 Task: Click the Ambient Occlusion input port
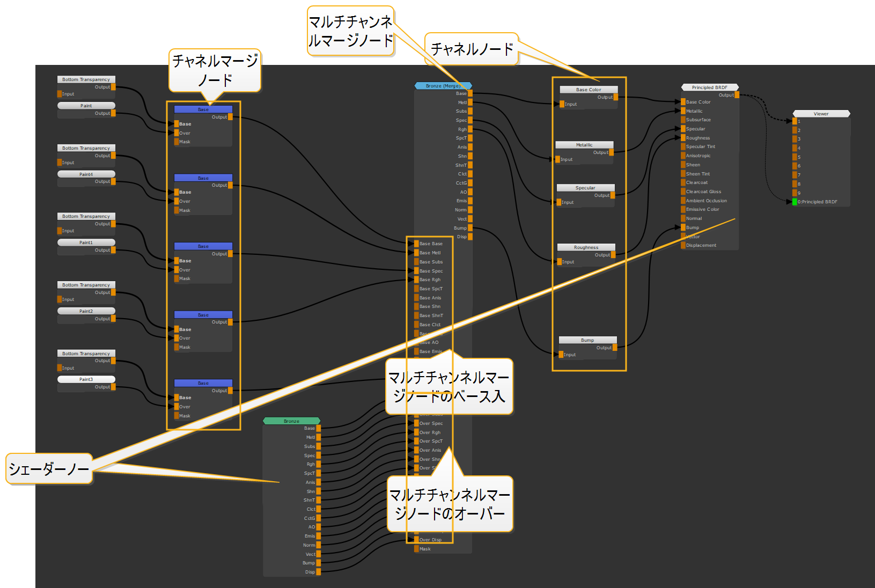pos(683,201)
